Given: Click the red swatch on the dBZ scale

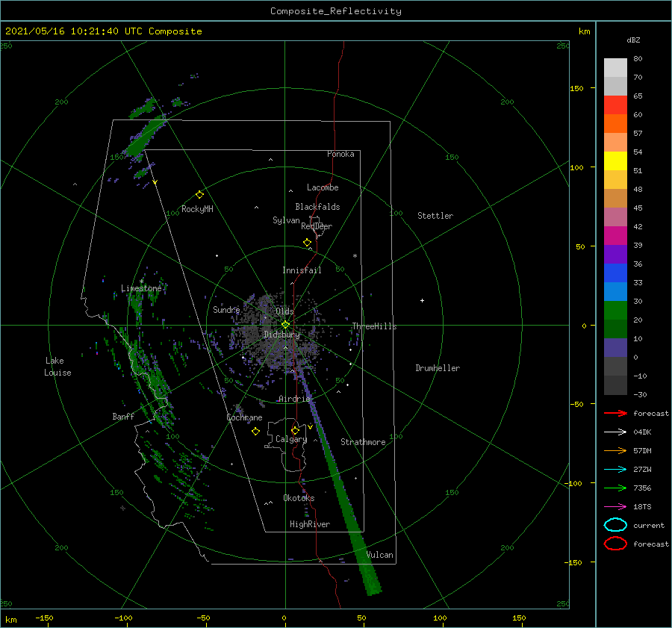Looking at the screenshot, I should click(615, 105).
